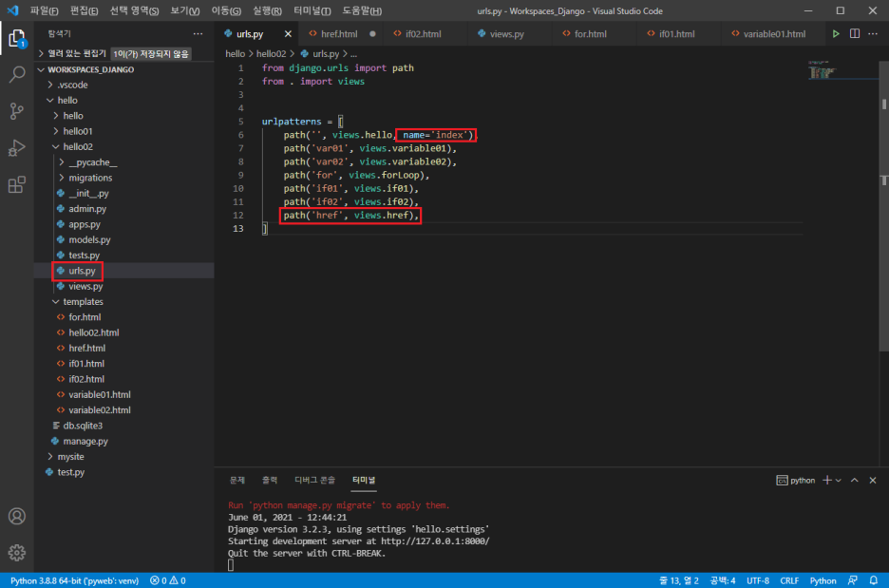Open models.py in the explorer tree

89,239
